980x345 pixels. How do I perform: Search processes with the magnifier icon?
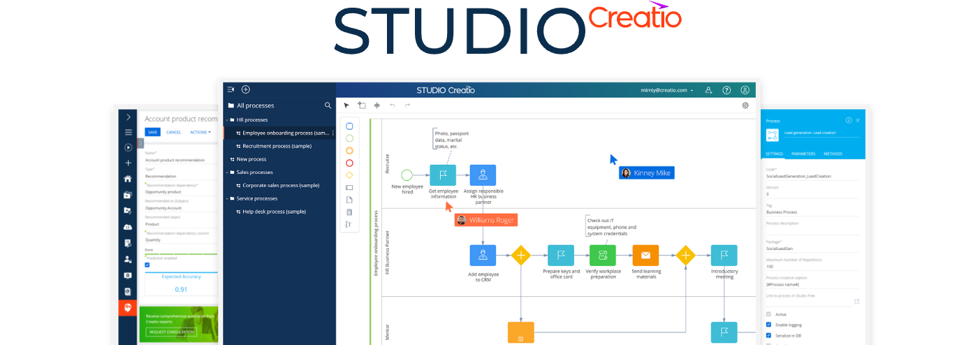[x=328, y=105]
